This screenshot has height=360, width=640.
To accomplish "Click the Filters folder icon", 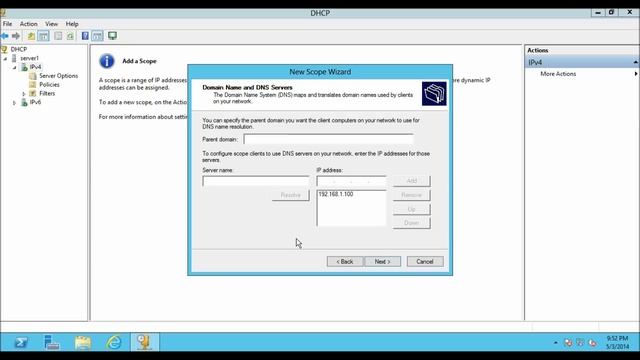I will point(33,93).
